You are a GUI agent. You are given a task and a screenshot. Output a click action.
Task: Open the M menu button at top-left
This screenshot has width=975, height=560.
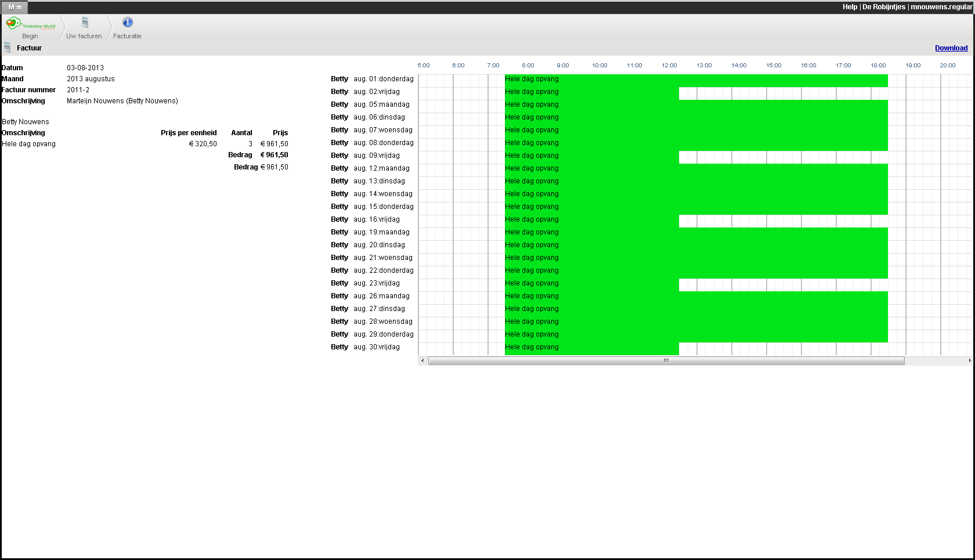click(15, 7)
